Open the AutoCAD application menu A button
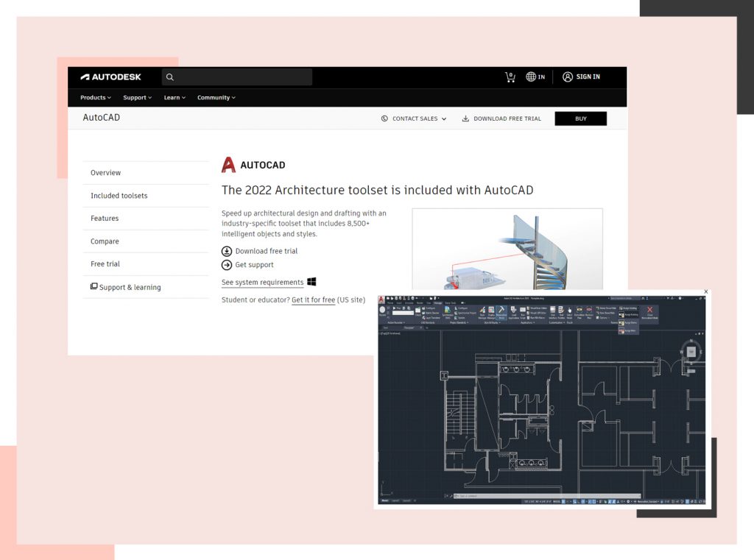Image resolution: width=754 pixels, height=560 pixels. coord(381,300)
